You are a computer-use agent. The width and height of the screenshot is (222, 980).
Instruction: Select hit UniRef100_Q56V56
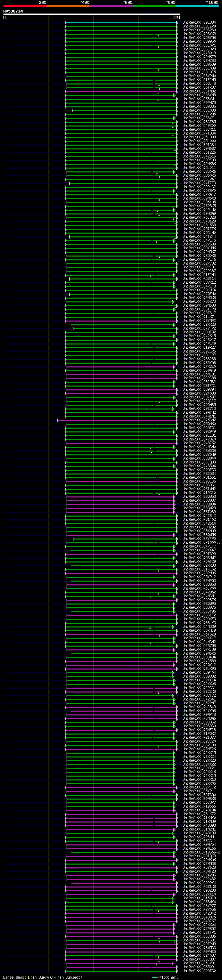tap(199, 38)
